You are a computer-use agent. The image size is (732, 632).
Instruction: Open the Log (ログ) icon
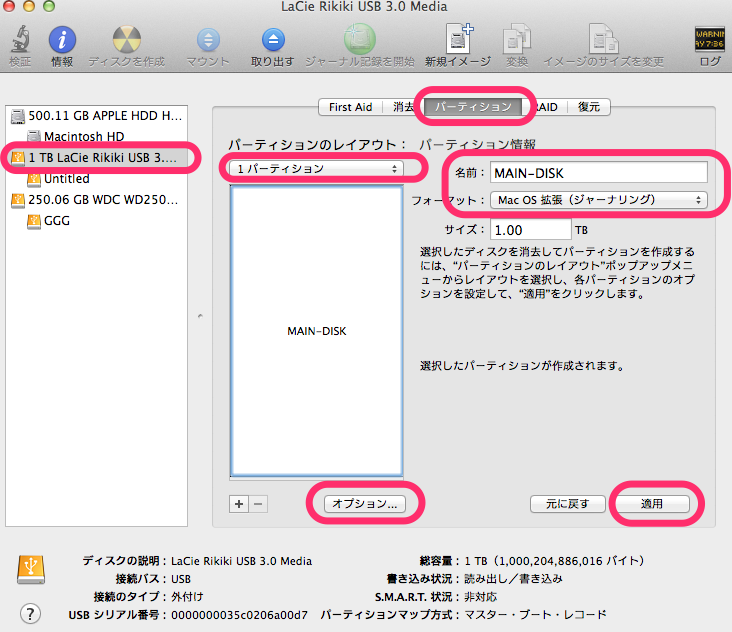pyautogui.click(x=710, y=39)
